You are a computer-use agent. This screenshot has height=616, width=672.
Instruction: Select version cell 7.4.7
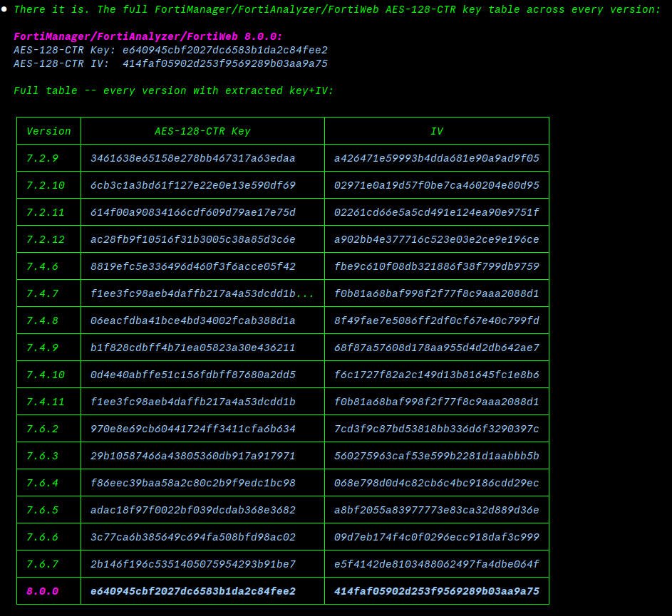tap(43, 293)
